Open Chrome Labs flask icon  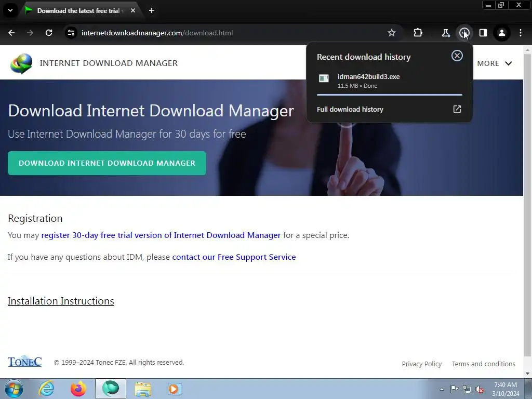[x=445, y=33]
